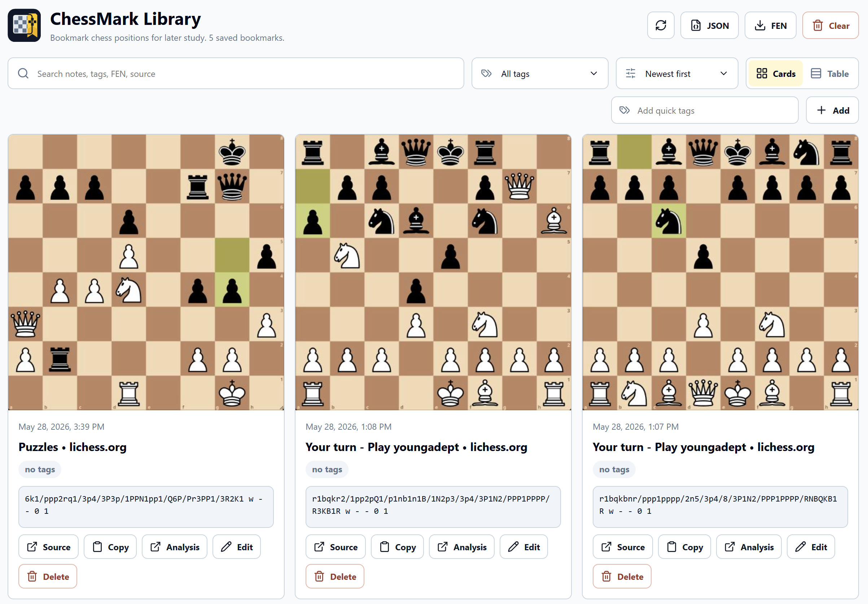Screen dimensions: 868x604
Task: Open Analysis for the 1:08 PM bookmark
Action: pos(461,547)
